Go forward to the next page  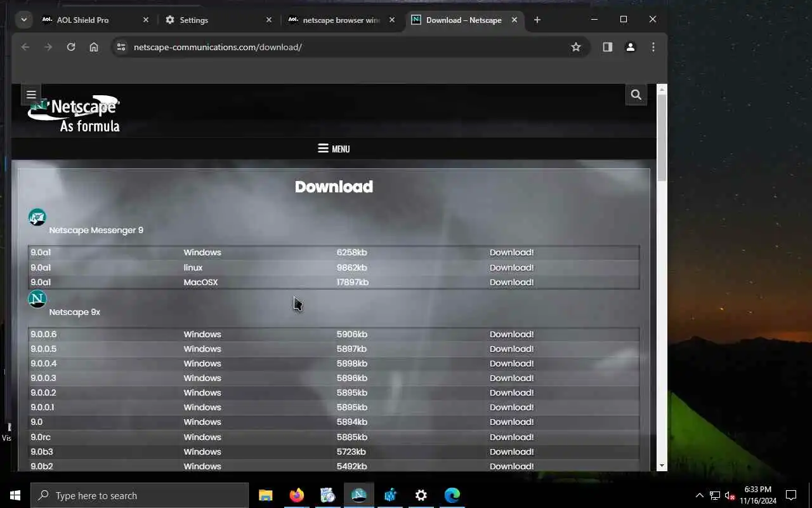pos(48,47)
